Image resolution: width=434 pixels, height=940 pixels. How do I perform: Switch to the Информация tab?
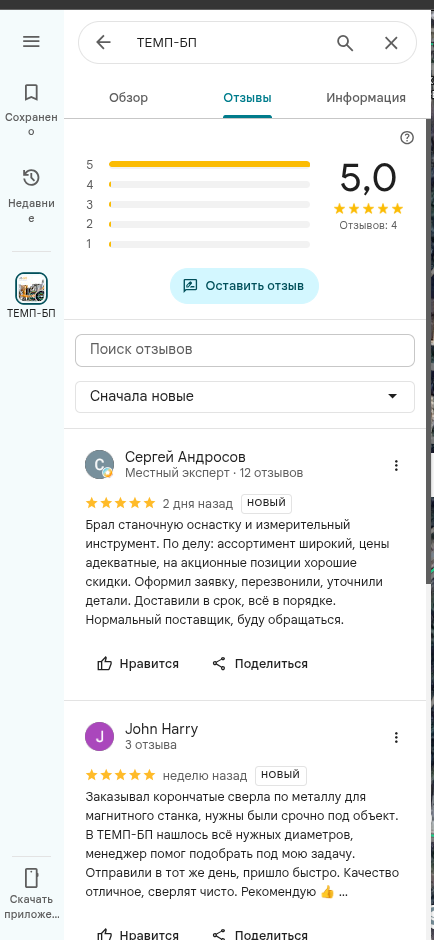click(366, 98)
